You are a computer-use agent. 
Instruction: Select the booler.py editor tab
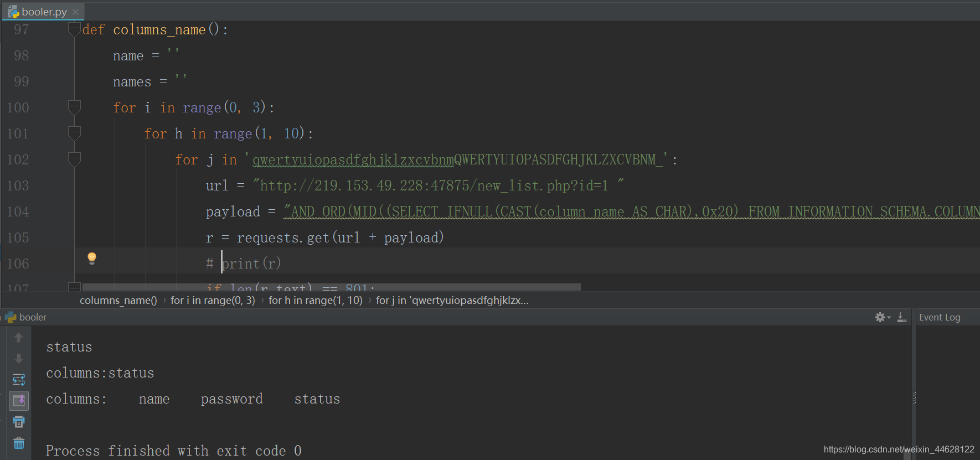pyautogui.click(x=43, y=12)
